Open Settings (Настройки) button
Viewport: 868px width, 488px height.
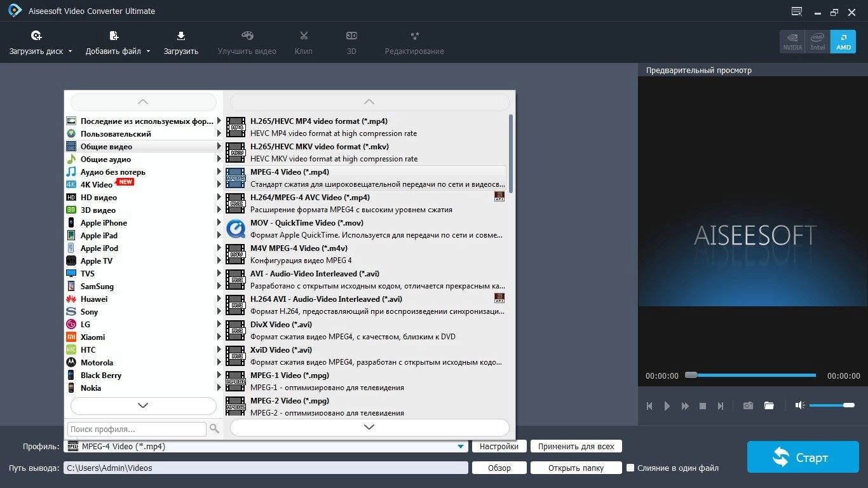point(499,447)
